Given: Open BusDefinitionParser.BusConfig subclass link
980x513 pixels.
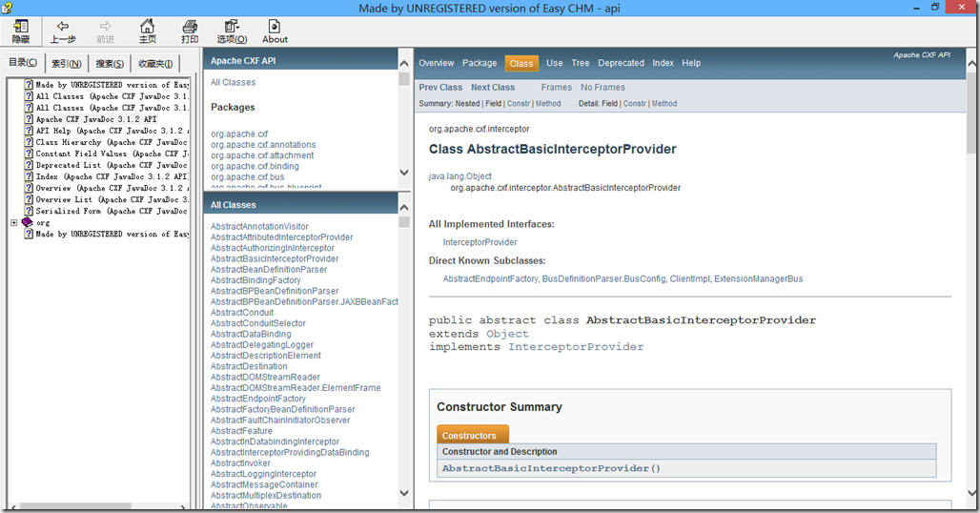Looking at the screenshot, I should point(603,278).
